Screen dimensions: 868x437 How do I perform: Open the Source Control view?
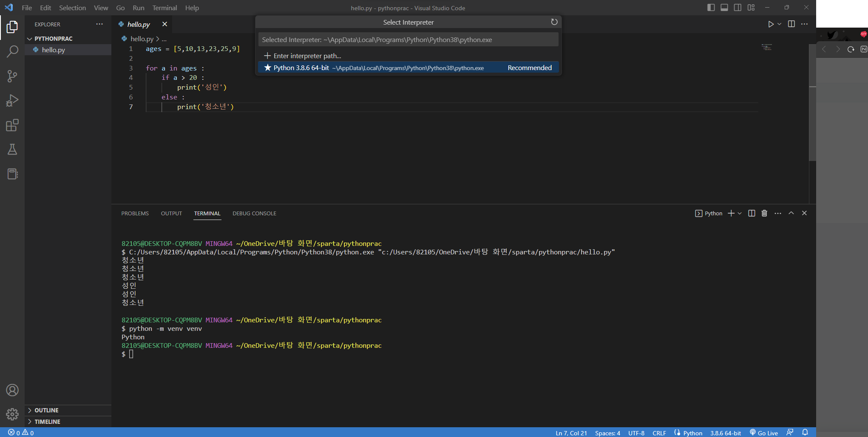tap(12, 76)
